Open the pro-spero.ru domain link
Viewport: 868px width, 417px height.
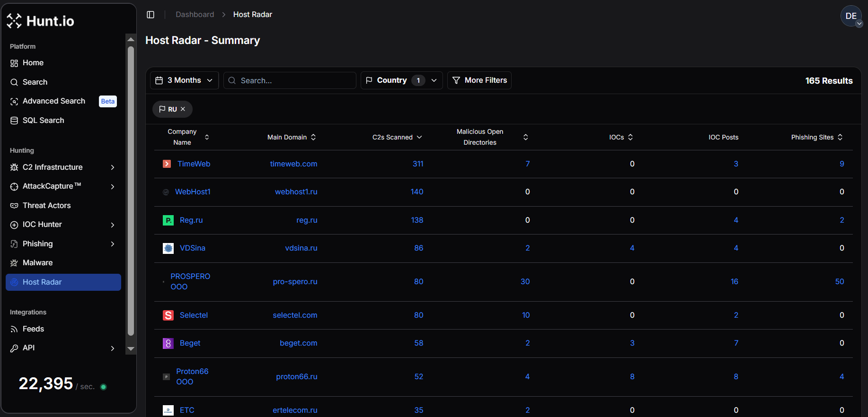295,282
